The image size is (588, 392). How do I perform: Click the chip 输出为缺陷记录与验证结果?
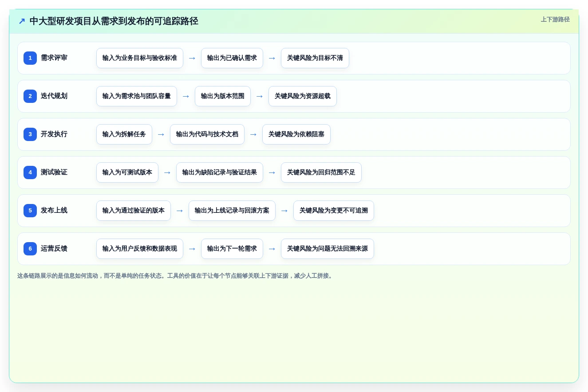220,172
